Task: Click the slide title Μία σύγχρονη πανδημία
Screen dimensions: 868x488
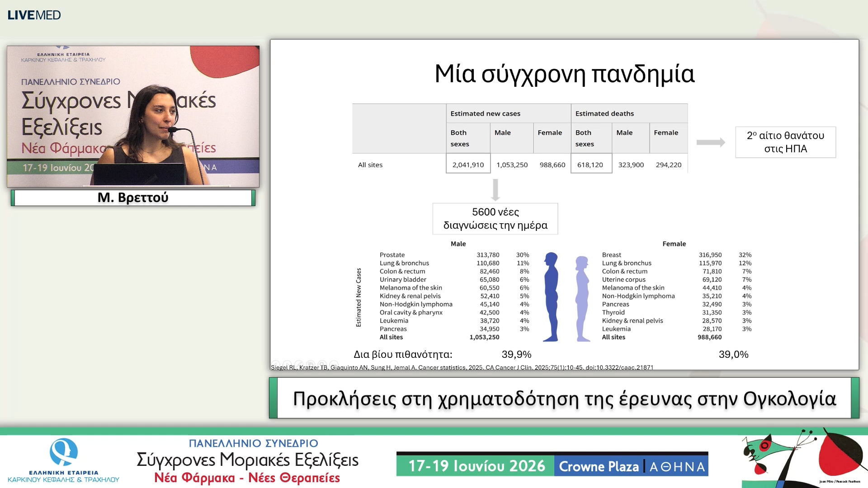Action: [x=564, y=74]
